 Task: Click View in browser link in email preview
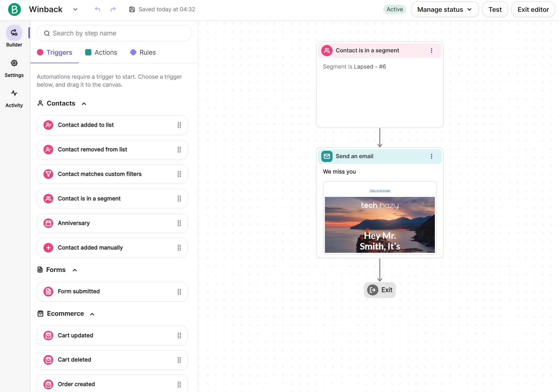tap(380, 191)
